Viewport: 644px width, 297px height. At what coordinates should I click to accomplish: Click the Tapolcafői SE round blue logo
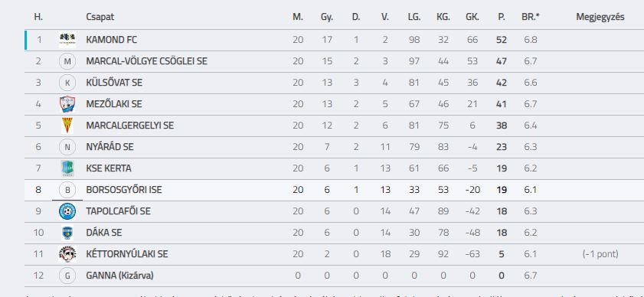click(67, 211)
